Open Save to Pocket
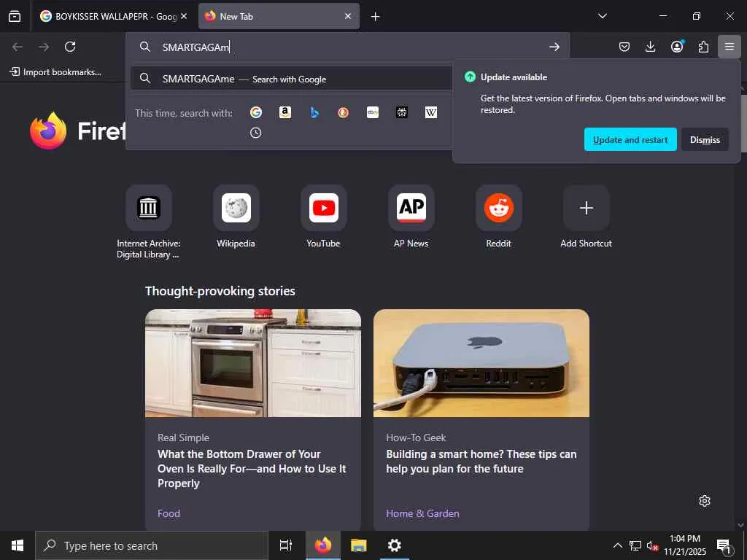This screenshot has width=747, height=560. coord(624,47)
